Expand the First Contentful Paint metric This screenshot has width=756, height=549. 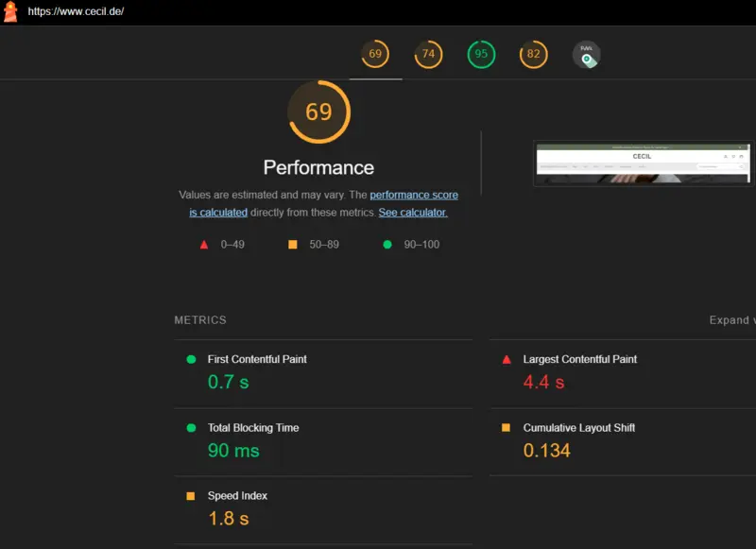click(x=257, y=359)
